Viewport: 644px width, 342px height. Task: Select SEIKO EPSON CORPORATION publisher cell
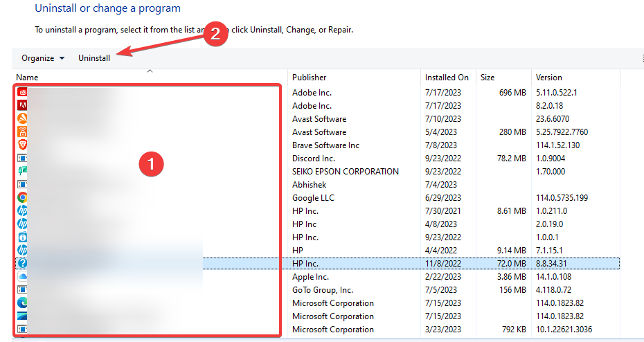coord(346,171)
